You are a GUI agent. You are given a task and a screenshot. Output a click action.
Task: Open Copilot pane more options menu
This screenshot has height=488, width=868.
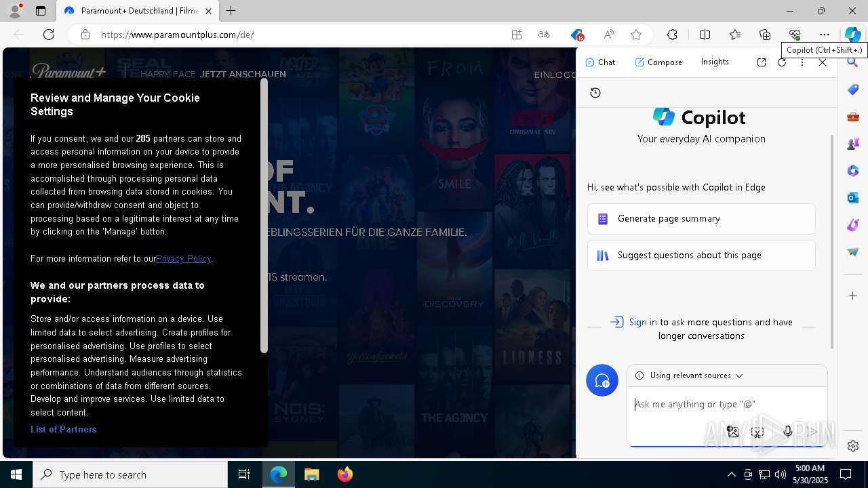click(802, 62)
